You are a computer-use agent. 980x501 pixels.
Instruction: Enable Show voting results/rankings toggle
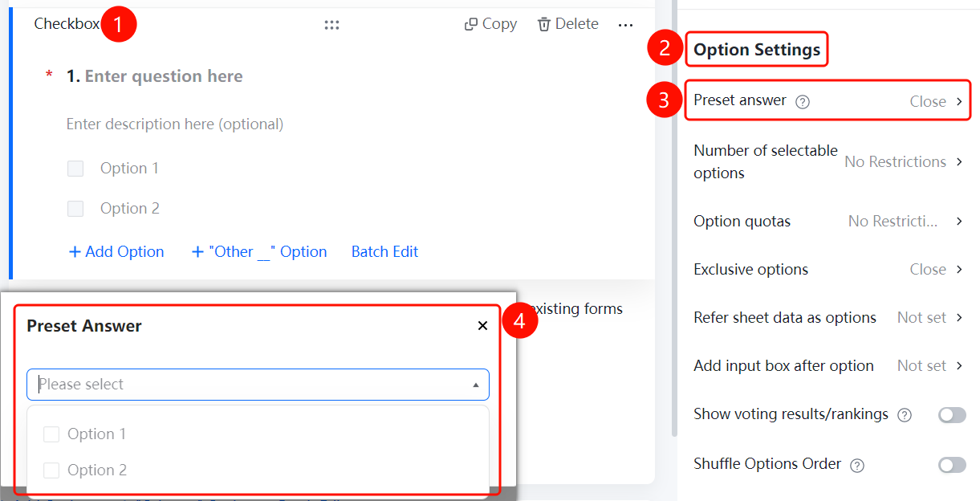952,415
